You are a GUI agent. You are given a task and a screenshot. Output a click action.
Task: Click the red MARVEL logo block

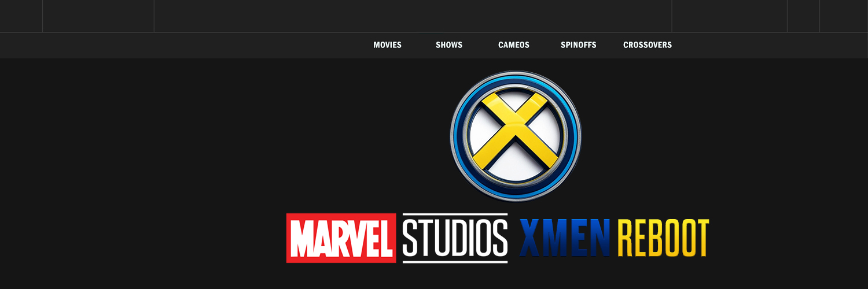click(x=341, y=238)
